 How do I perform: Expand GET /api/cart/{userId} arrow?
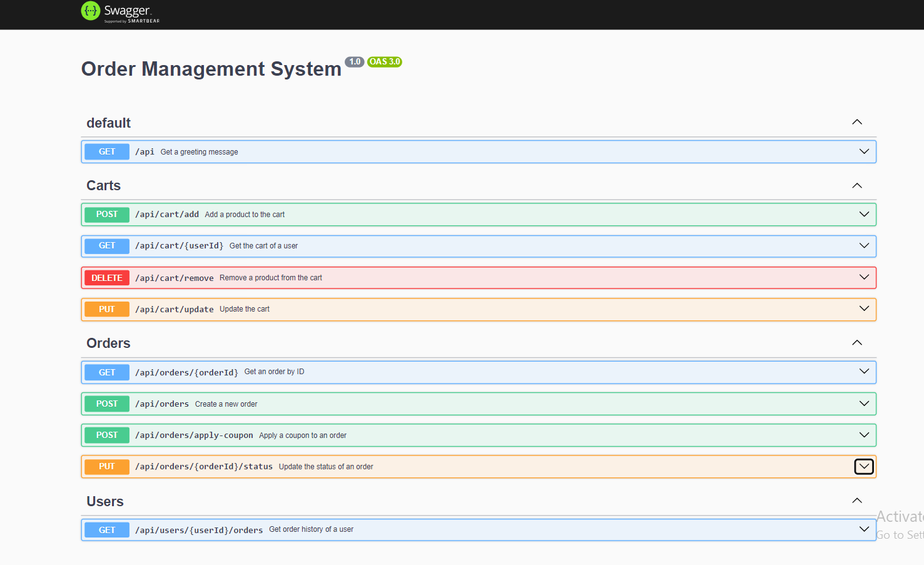pos(864,245)
